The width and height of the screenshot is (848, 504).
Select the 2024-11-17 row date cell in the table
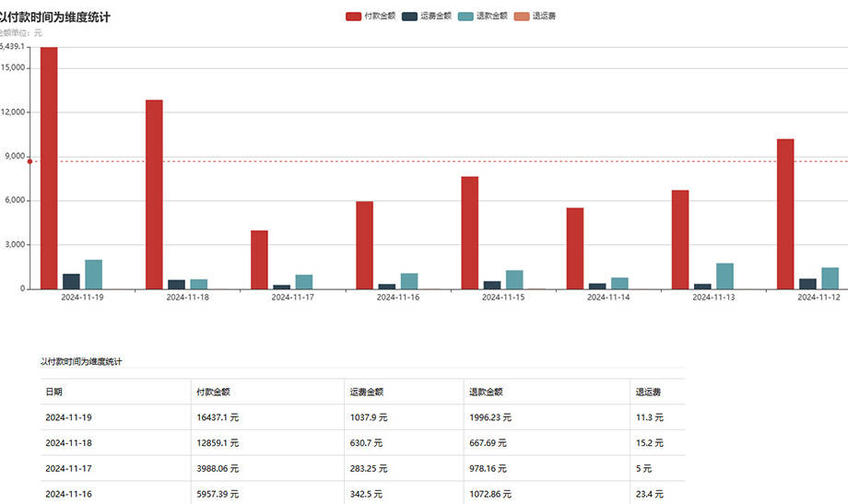69,469
